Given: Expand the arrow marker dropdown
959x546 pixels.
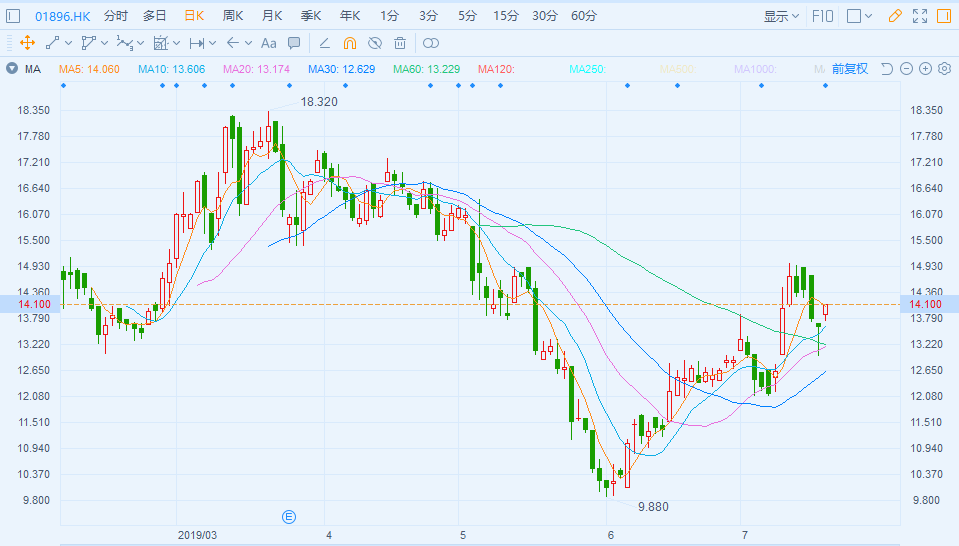Looking at the screenshot, I should [248, 43].
